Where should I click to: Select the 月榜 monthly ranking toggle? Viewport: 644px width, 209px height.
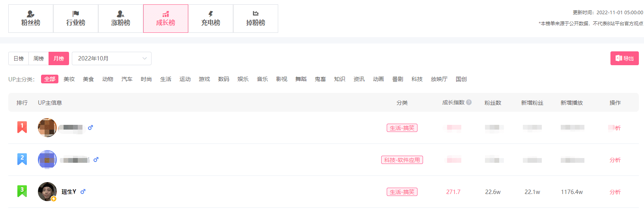(x=59, y=58)
